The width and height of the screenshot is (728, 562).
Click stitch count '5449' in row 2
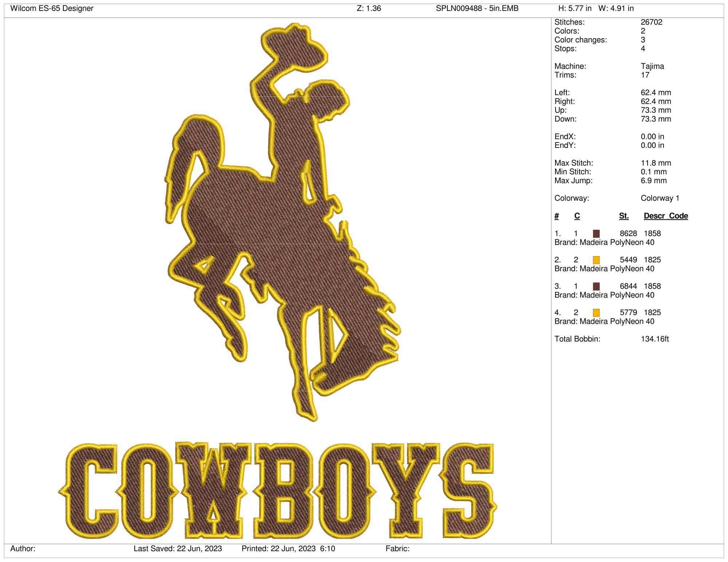coord(628,260)
